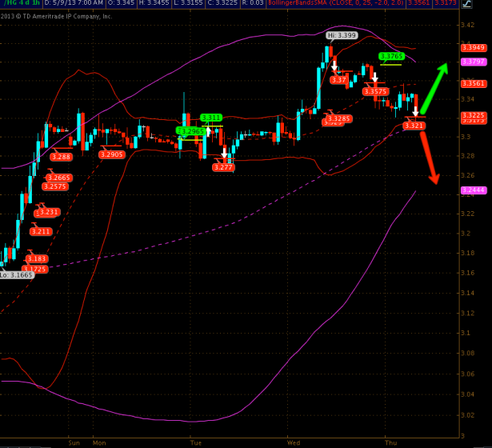This screenshot has height=448, width=492.
Task: Click the white arrow below 3.311 label
Action: 209,130
